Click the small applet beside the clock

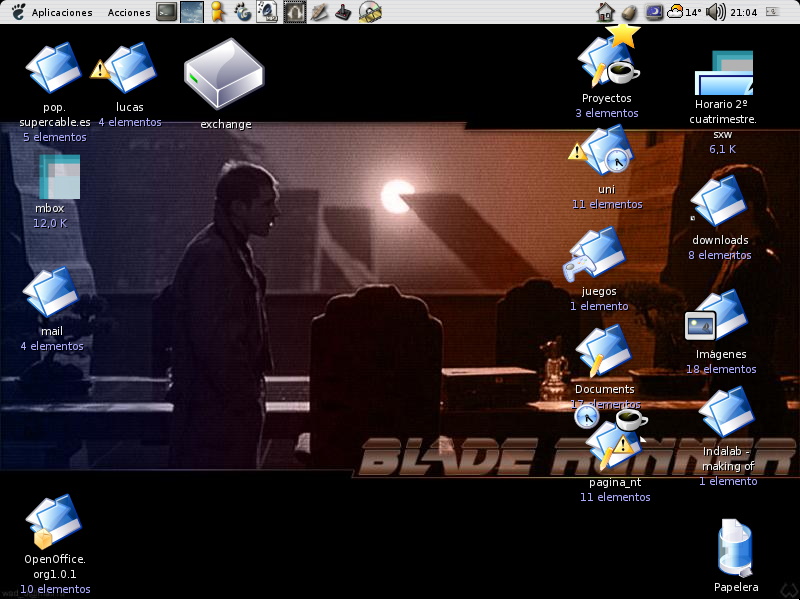point(772,11)
